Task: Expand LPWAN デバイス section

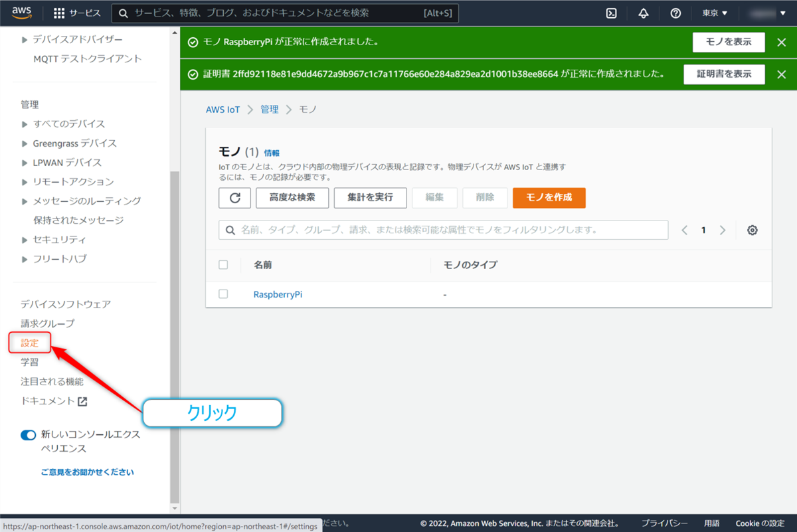Action: pyautogui.click(x=25, y=163)
